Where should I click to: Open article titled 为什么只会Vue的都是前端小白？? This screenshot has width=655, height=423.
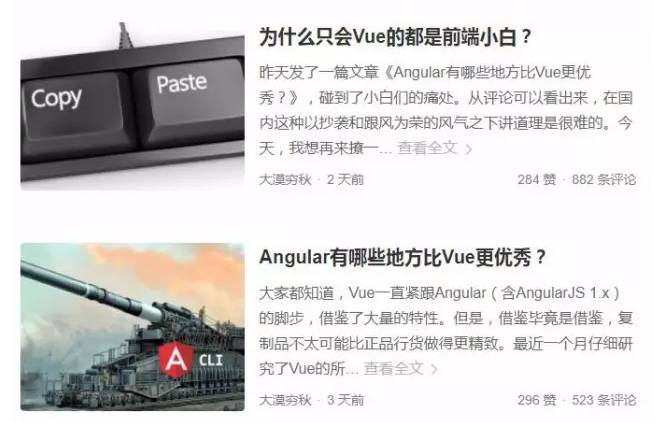coord(395,37)
